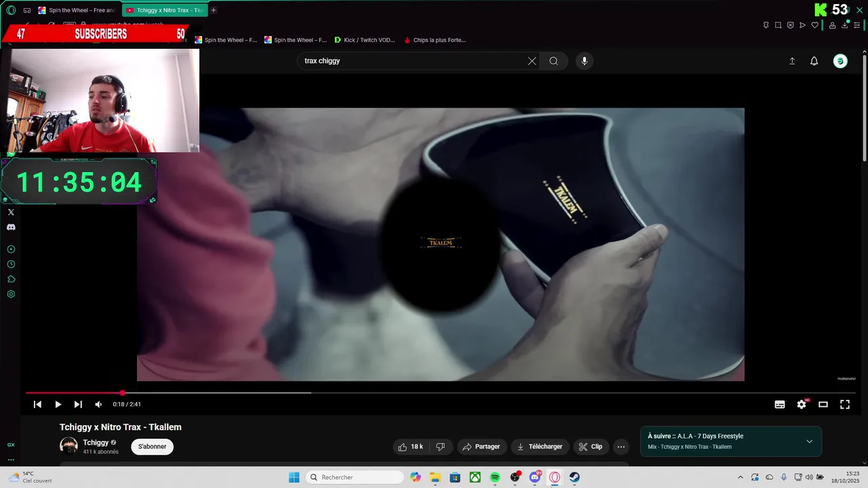The image size is (868, 488).
Task: Open the system volume speaker in the tray
Action: click(x=808, y=477)
